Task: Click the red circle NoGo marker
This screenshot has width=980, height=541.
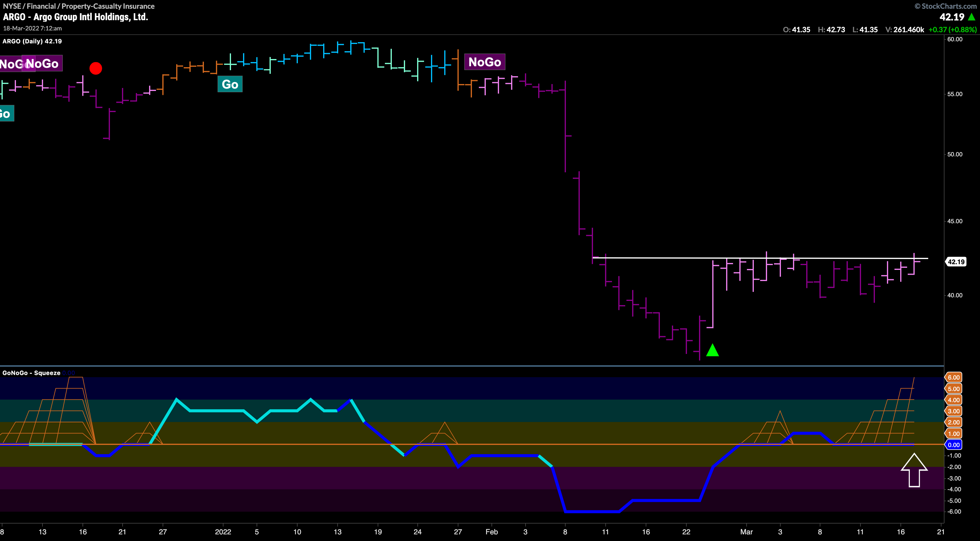Action: click(96, 68)
